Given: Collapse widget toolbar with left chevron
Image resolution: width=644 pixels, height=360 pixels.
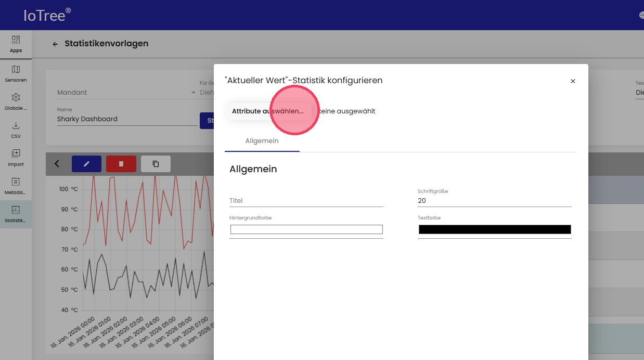Looking at the screenshot, I should (57, 164).
